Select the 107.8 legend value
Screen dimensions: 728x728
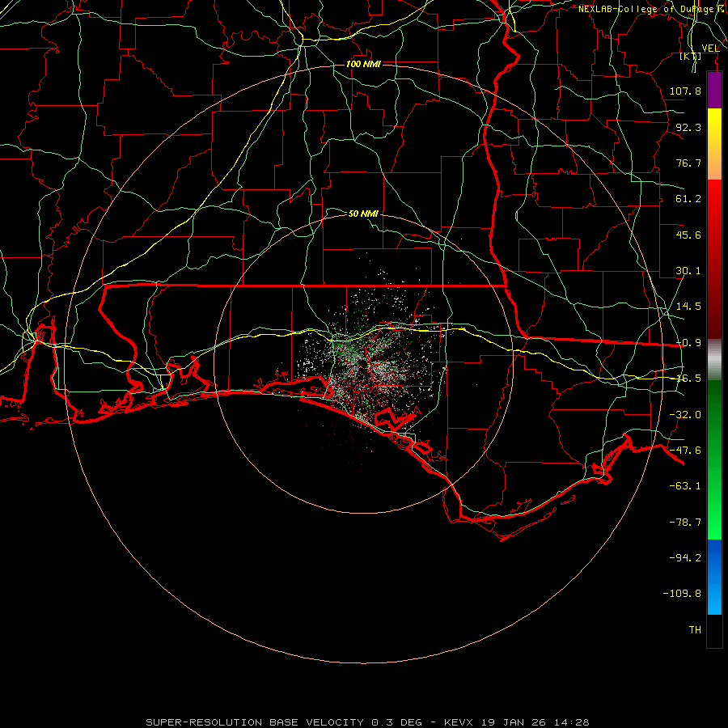[x=685, y=91]
